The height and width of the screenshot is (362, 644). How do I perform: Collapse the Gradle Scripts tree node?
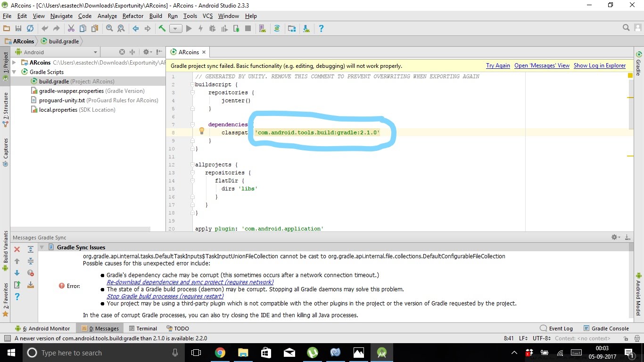tap(14, 72)
